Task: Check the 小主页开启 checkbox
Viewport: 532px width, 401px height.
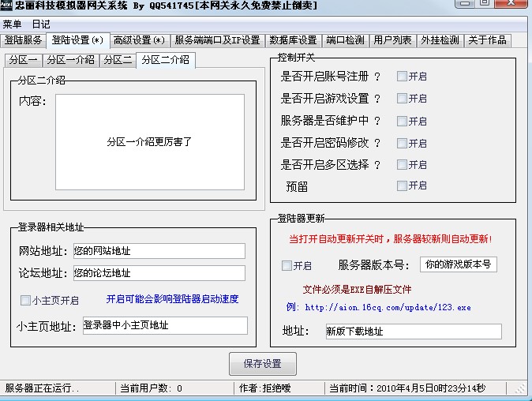Action: [25, 301]
